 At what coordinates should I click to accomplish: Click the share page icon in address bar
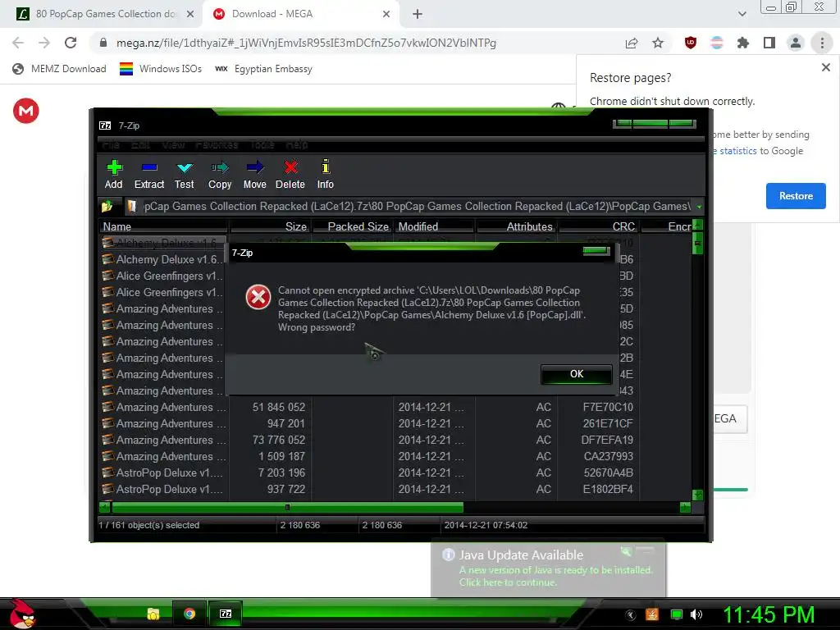[x=632, y=43]
